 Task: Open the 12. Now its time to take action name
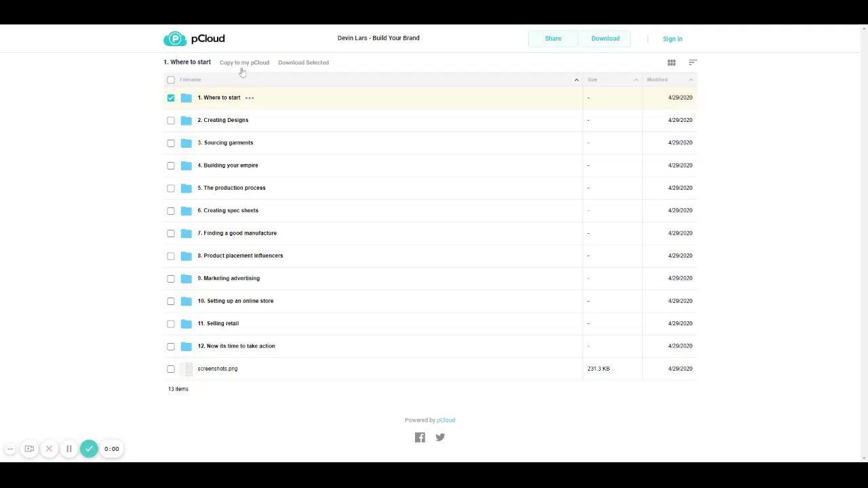(x=237, y=346)
